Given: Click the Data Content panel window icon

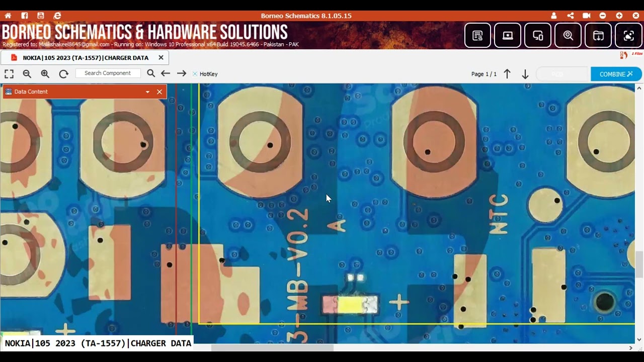Looking at the screenshot, I should tap(9, 92).
